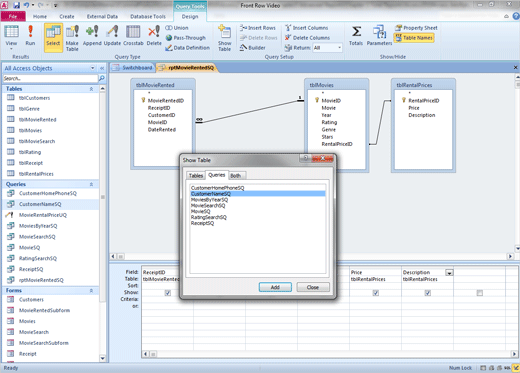Open the External Data ribbon tab
The image size is (520, 373).
point(102,16)
